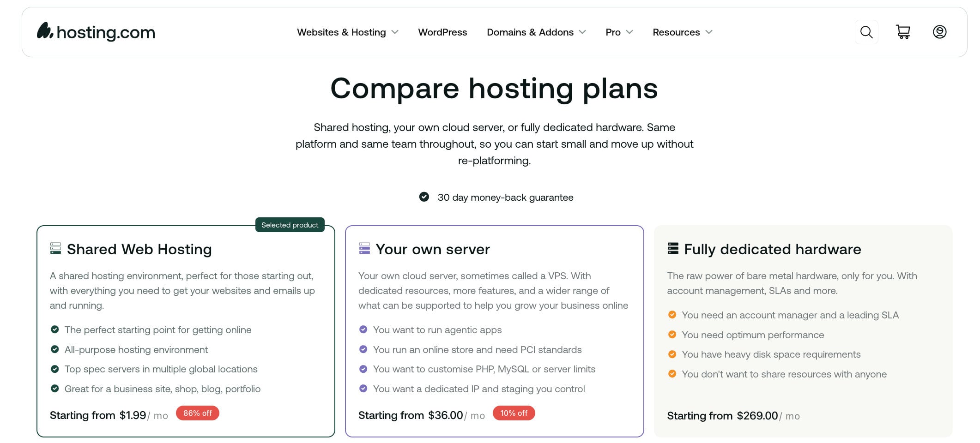This screenshot has width=980, height=443.
Task: Click checkmark beside 'You need optimum performance'
Action: click(672, 335)
